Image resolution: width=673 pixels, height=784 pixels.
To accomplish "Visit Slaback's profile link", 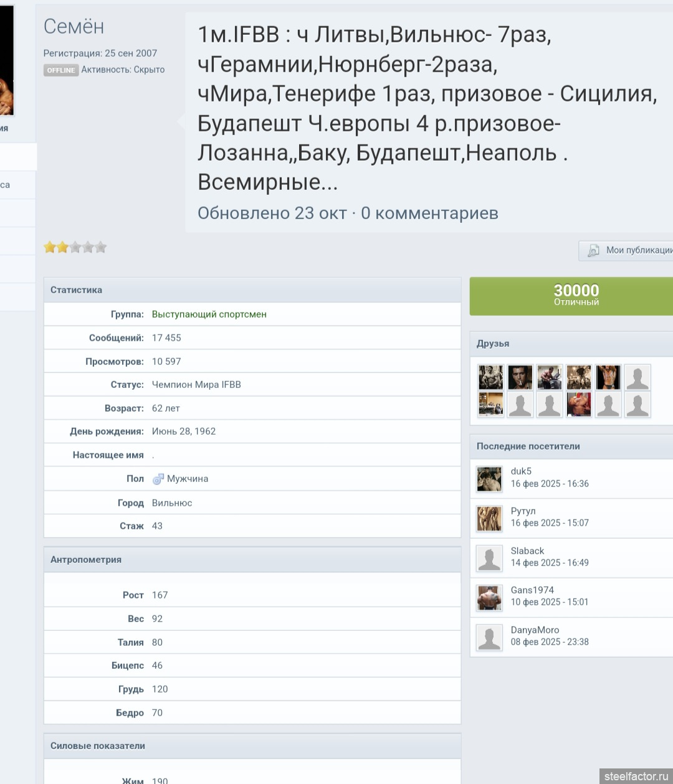I will click(527, 551).
